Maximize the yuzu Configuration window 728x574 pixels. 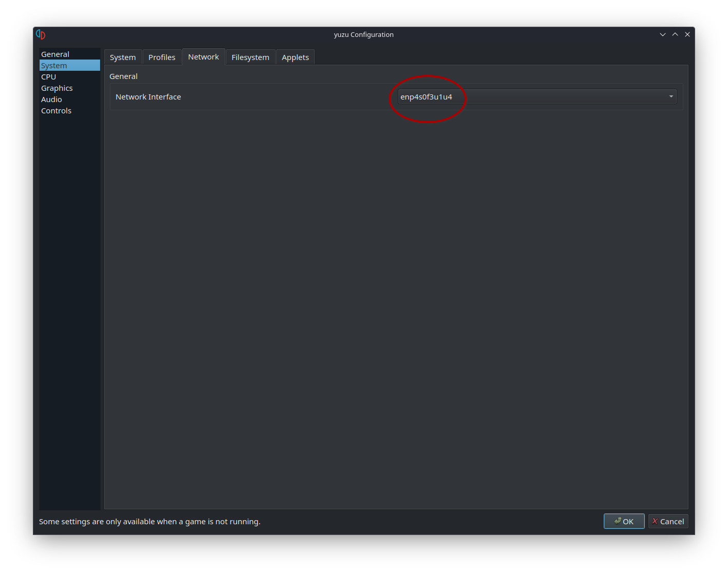pos(675,34)
